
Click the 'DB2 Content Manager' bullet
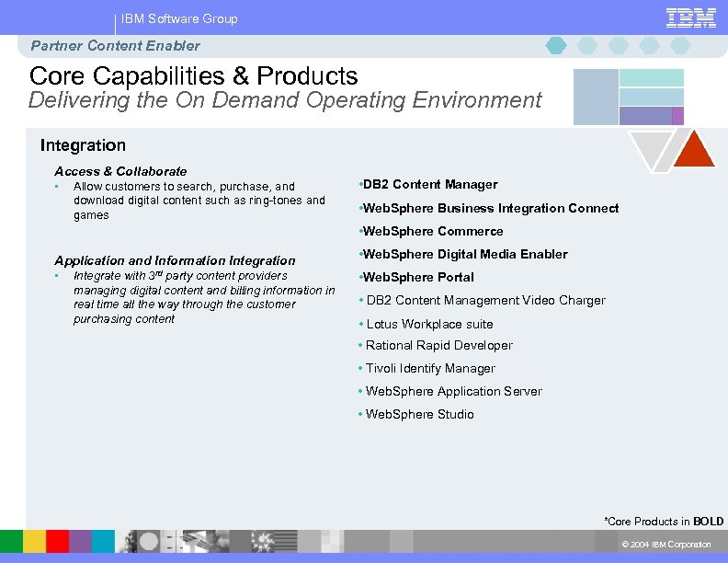(x=428, y=184)
